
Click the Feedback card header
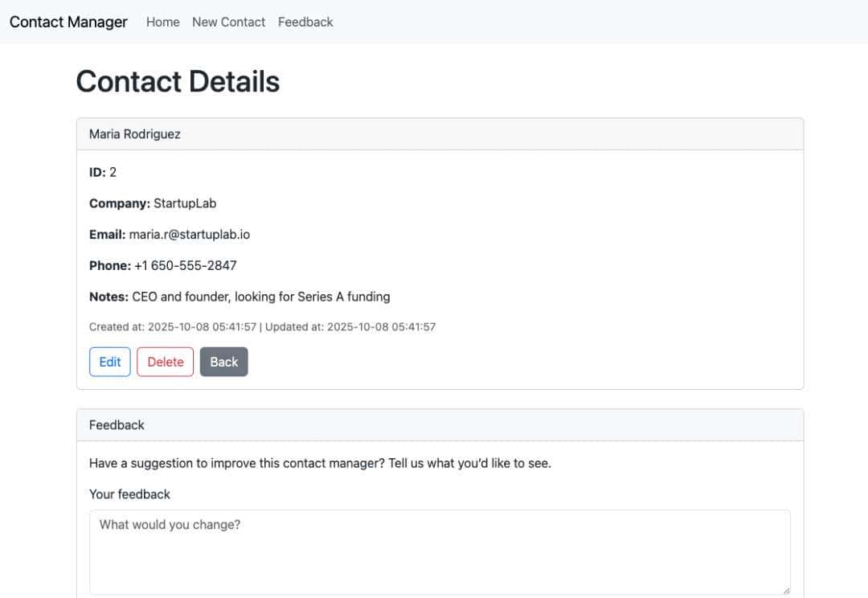tap(117, 425)
